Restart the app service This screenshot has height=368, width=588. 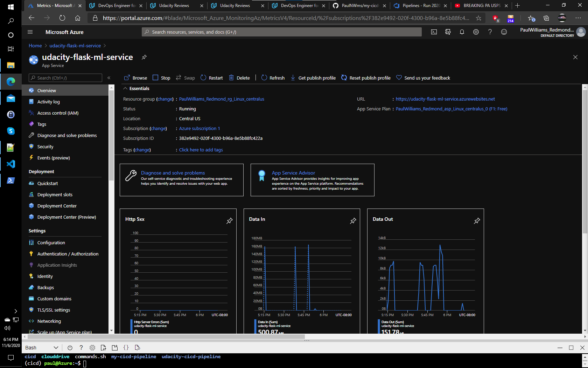click(211, 78)
